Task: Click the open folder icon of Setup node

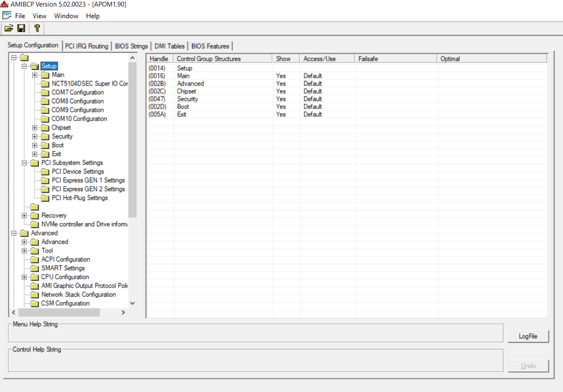Action: 35,66
